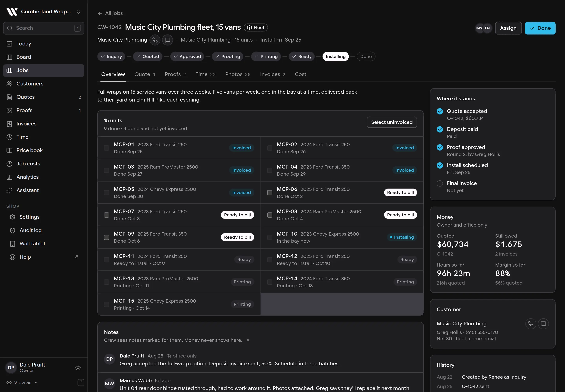This screenshot has width=565, height=392.
Task: Check the MCP-09 unit checkbox
Action: (x=107, y=237)
